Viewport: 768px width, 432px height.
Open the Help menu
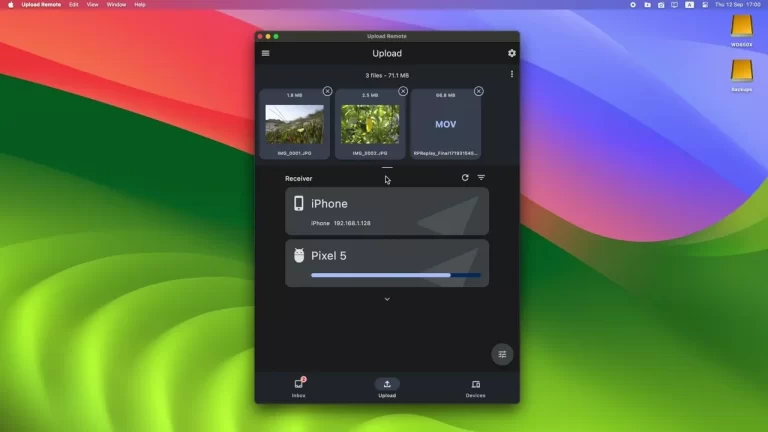click(140, 4)
